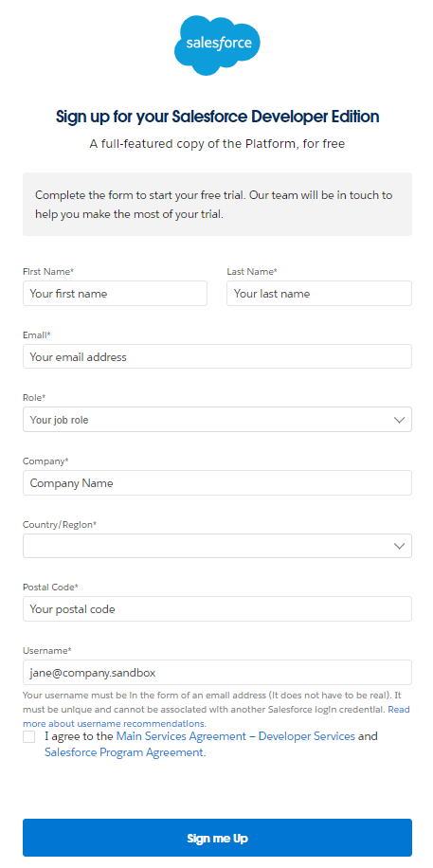Click the Role field chevron arrow
This screenshot has width=433, height=868.
pos(399,420)
